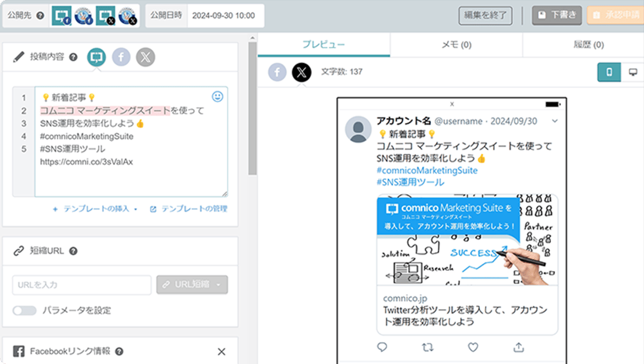Switch to the プレビュー tab
The image size is (644, 364).
(x=324, y=45)
